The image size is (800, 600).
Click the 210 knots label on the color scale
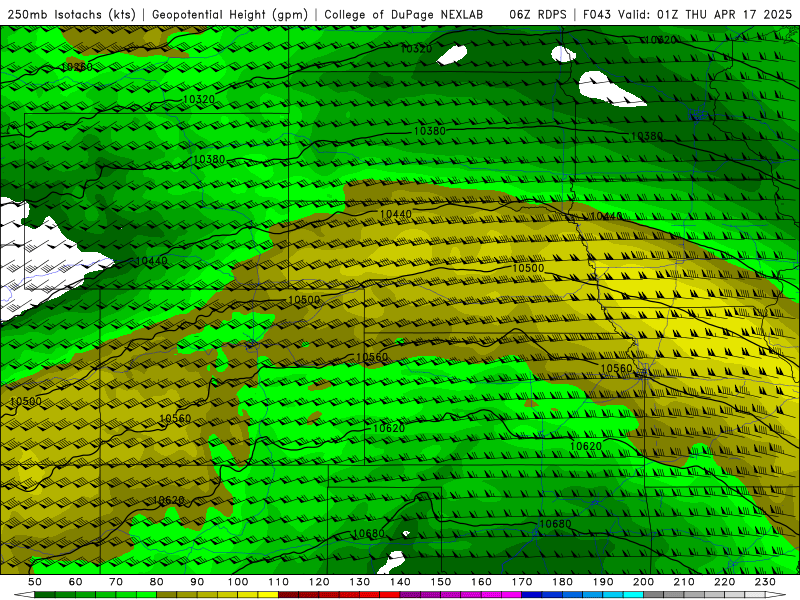pyautogui.click(x=684, y=582)
